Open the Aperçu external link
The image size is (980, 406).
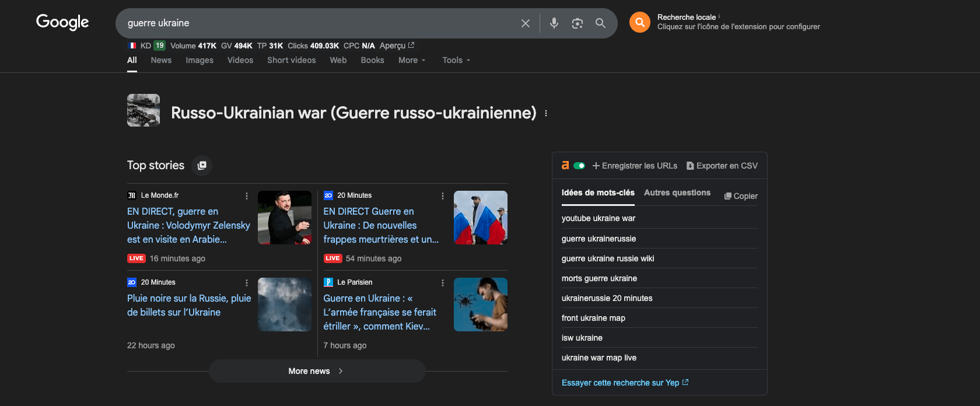coord(397,45)
